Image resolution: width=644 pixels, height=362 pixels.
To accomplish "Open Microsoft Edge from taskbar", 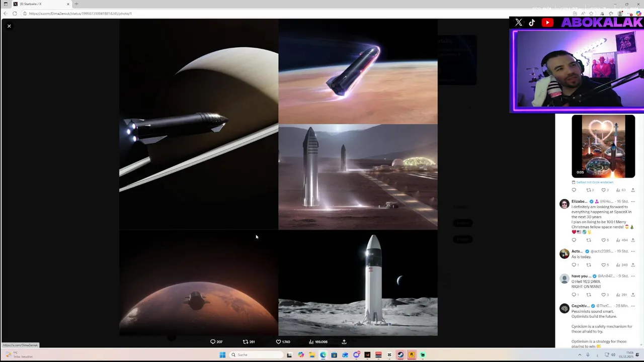I will (x=323, y=355).
